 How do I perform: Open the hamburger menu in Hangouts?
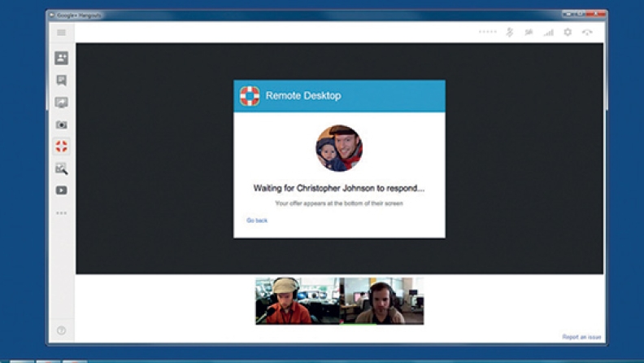pos(61,33)
